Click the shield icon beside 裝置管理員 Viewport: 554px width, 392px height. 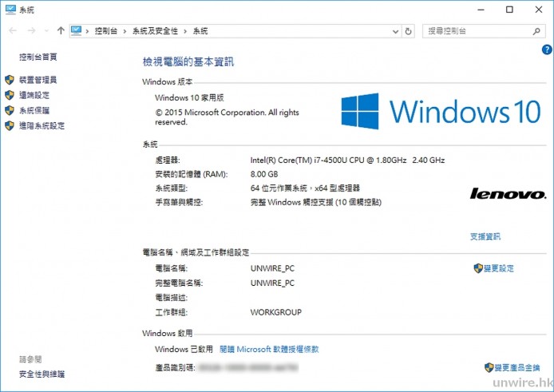pyautogui.click(x=10, y=81)
